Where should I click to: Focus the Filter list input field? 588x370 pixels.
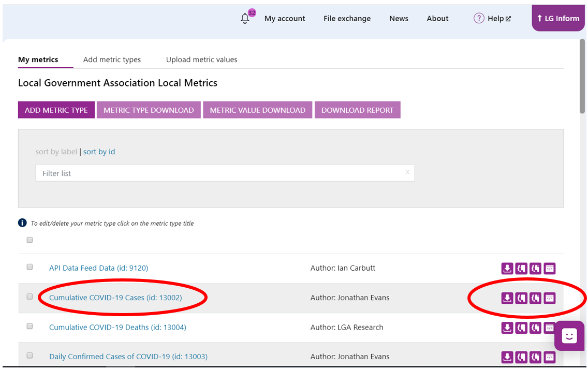pyautogui.click(x=225, y=173)
